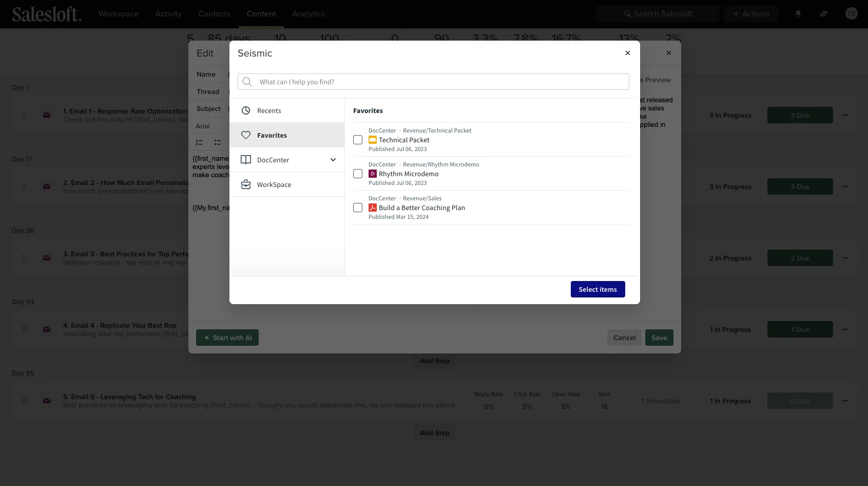This screenshot has height=486, width=868.
Task: Open the Activity nav tab
Action: pyautogui.click(x=168, y=14)
